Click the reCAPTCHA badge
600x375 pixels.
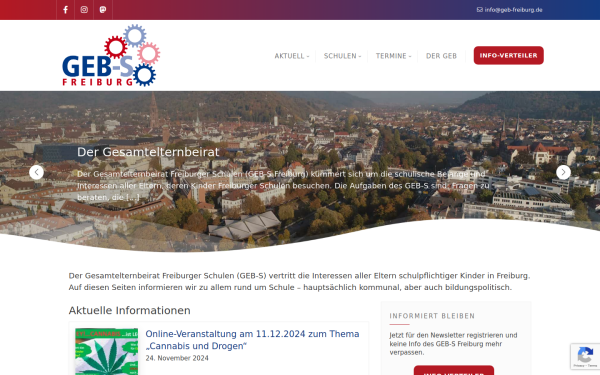point(585,357)
